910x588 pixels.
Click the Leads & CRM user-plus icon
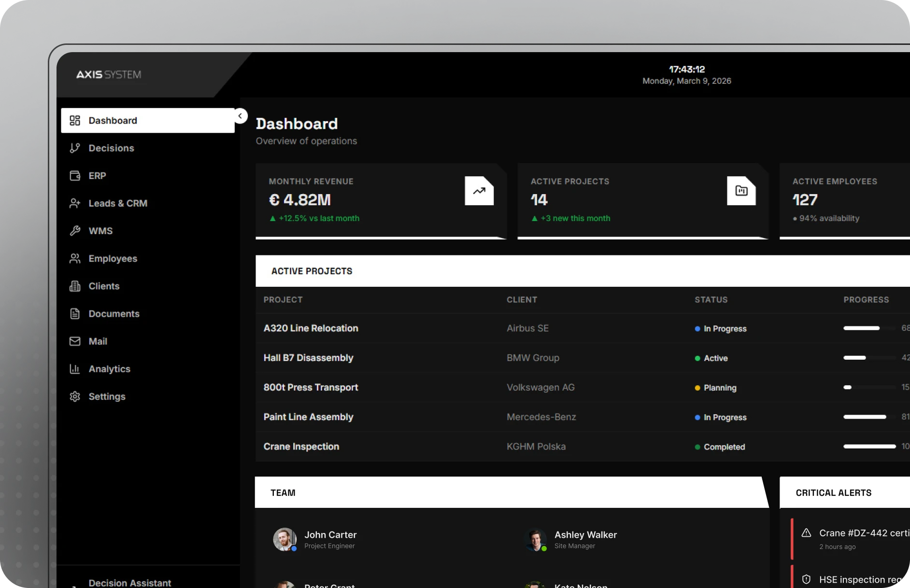point(74,203)
